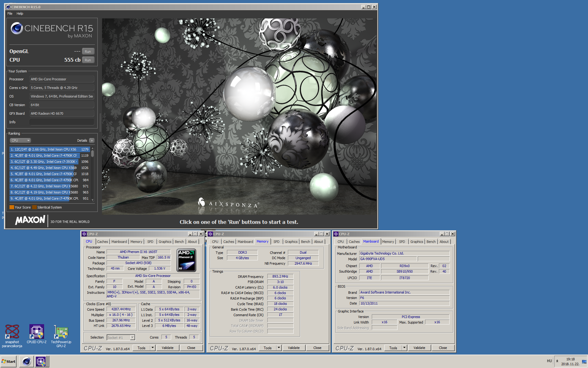Select ranking entry scoring 984
588x368 pixels.
50,180
